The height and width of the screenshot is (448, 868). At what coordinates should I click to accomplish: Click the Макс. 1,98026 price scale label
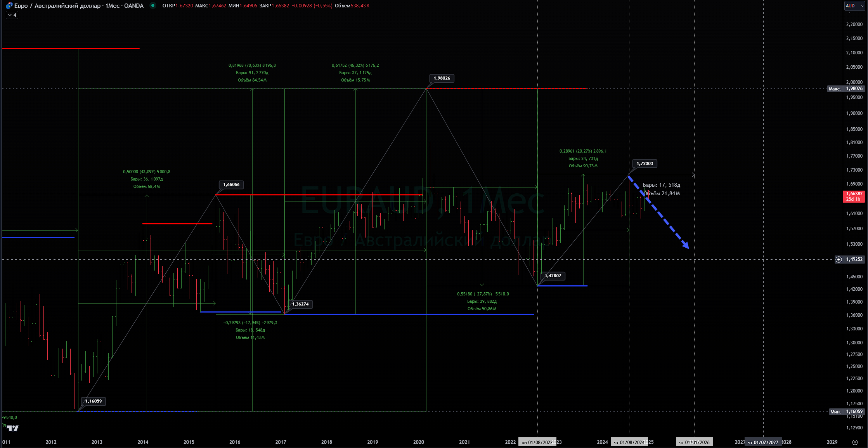coord(846,89)
